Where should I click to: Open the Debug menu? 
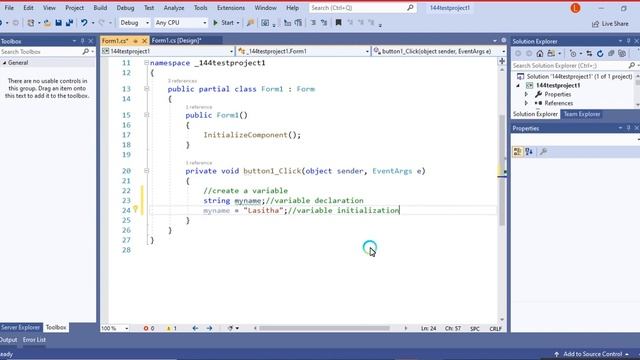click(125, 8)
